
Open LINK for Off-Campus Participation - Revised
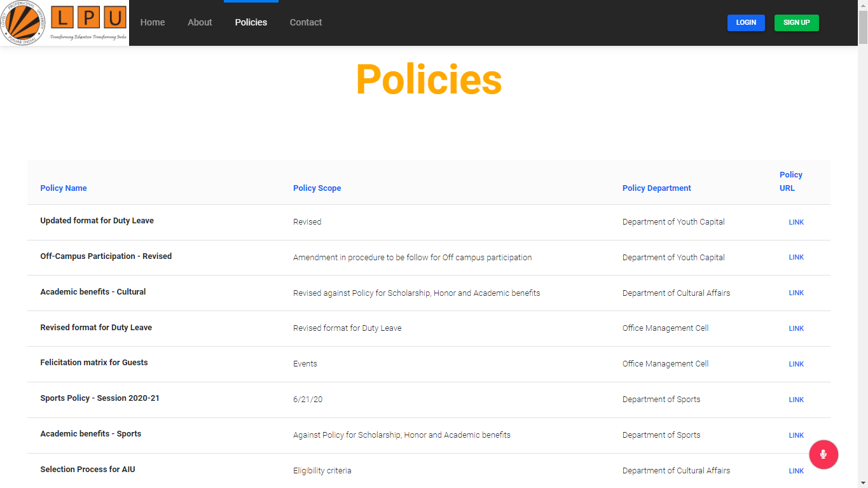[x=796, y=257]
